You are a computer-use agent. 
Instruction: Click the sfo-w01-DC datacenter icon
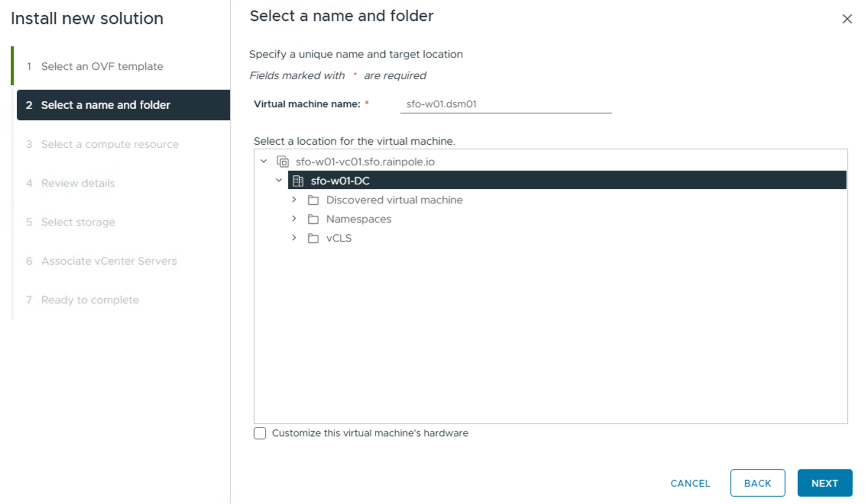[x=298, y=181]
